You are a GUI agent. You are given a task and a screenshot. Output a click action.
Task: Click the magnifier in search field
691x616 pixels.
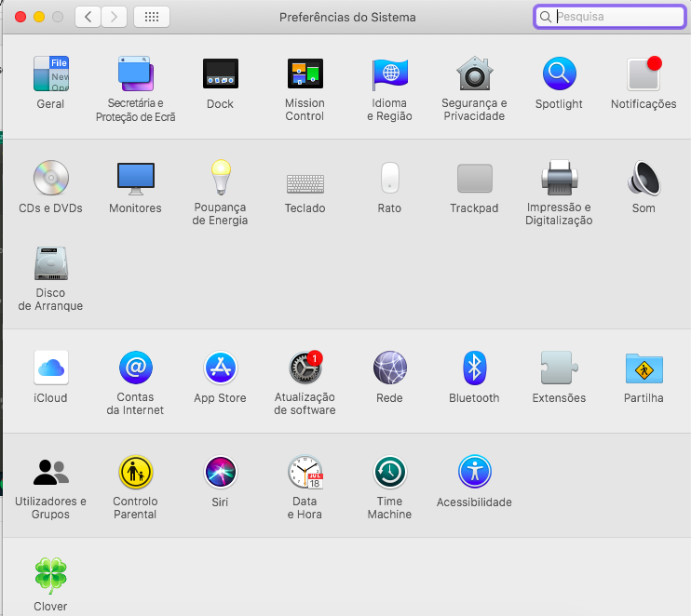pyautogui.click(x=546, y=17)
